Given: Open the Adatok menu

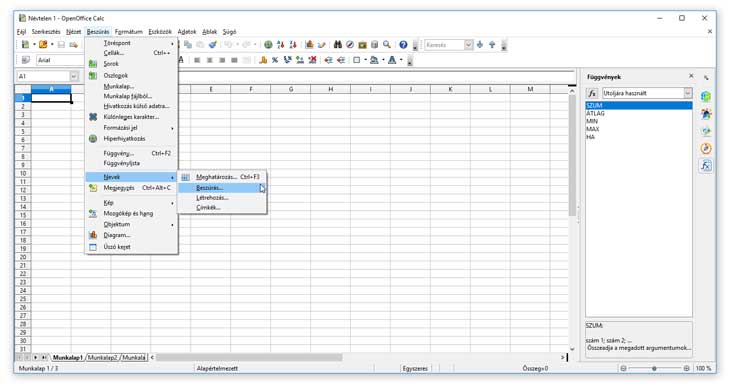Looking at the screenshot, I should click(x=187, y=32).
